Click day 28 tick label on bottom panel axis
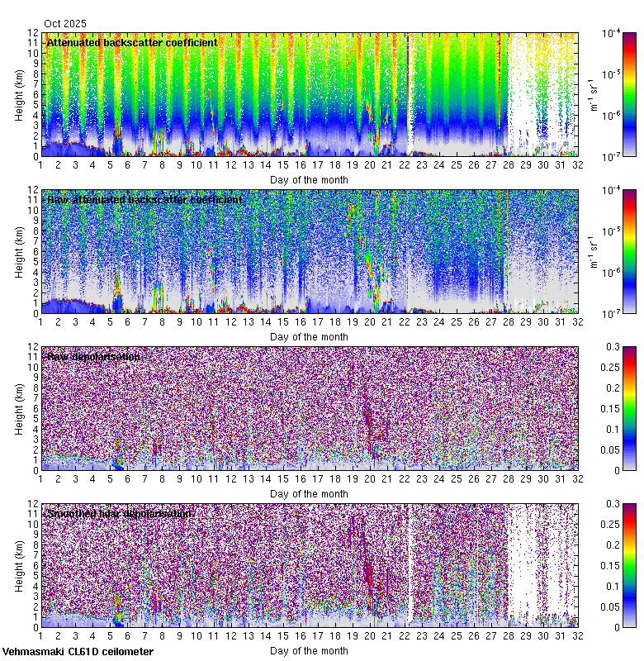Viewport: 644px width, 661px height. [x=509, y=636]
